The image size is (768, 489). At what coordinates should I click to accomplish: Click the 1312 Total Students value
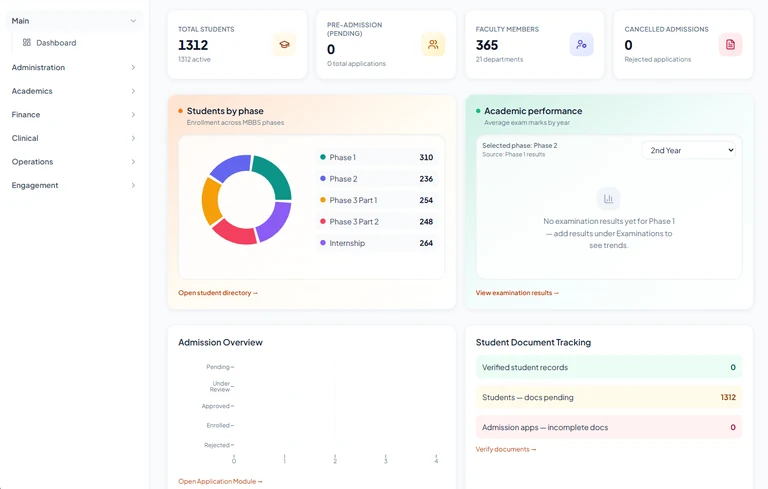click(193, 45)
